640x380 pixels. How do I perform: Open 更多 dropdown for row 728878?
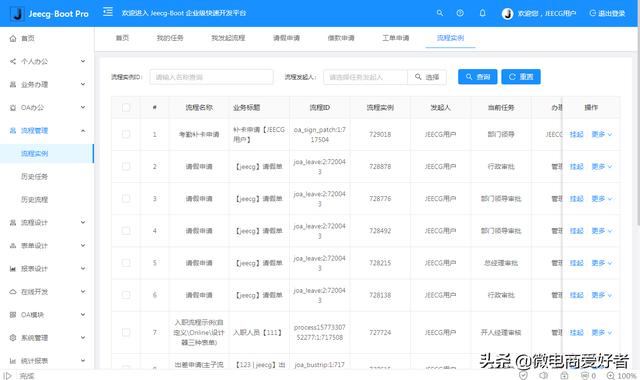pyautogui.click(x=602, y=167)
